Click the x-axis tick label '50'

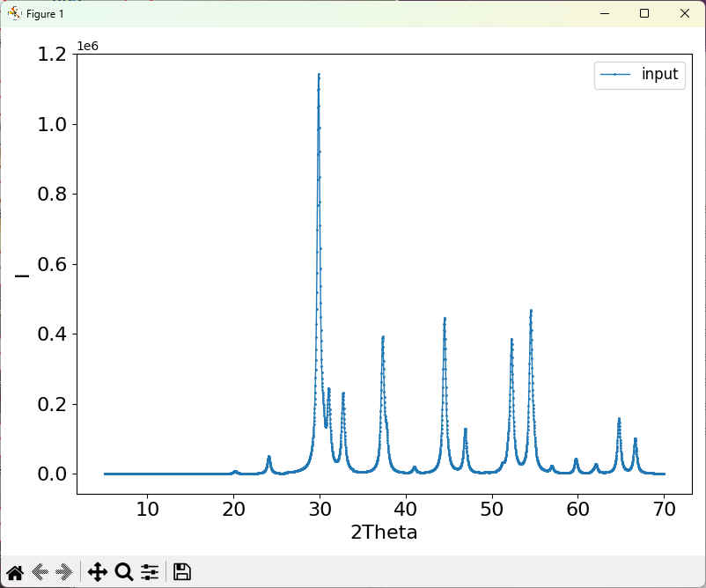(x=492, y=509)
